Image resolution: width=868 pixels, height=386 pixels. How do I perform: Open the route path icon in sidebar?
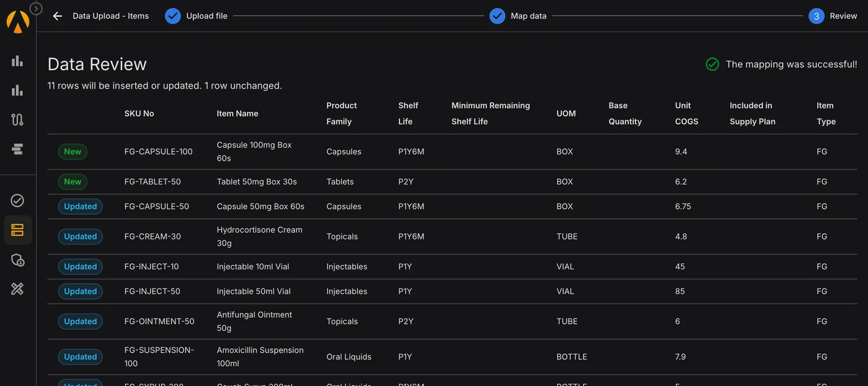point(17,120)
